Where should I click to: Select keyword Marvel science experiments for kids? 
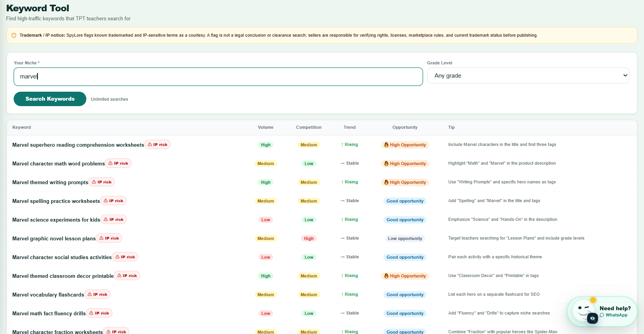coord(56,220)
